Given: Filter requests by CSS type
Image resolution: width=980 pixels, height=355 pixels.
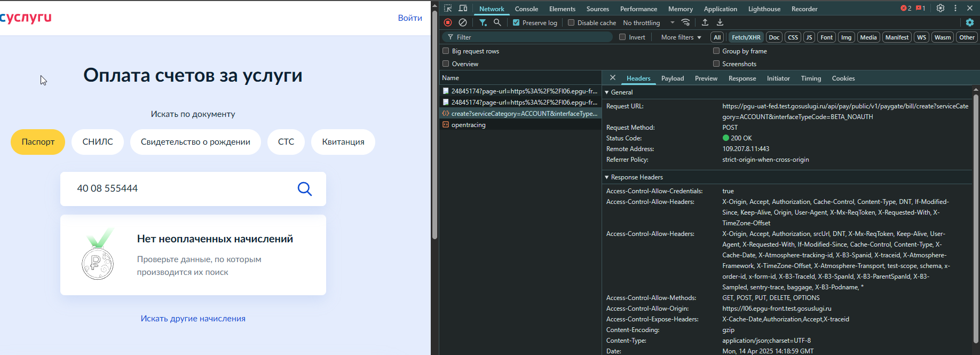Looking at the screenshot, I should click(x=793, y=37).
